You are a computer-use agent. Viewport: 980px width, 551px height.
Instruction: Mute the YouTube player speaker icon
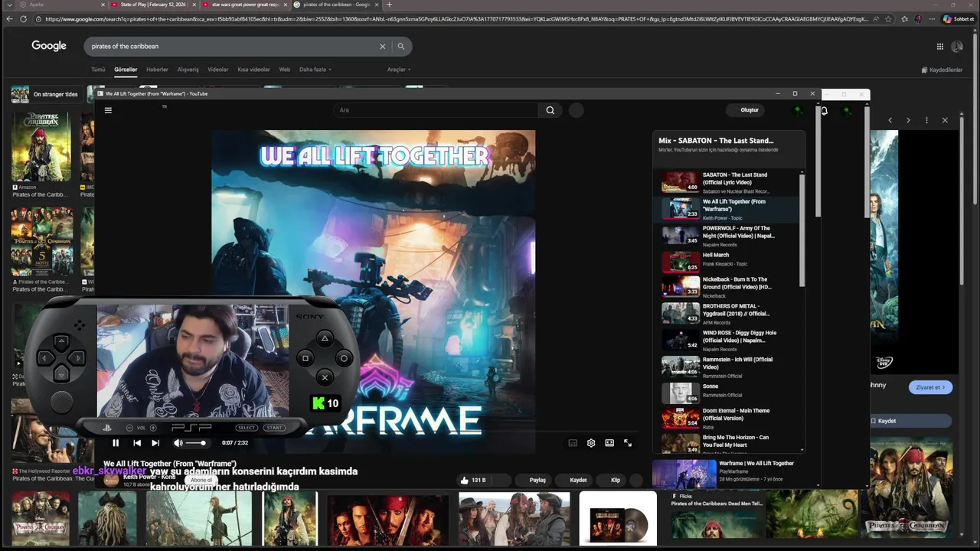click(178, 442)
